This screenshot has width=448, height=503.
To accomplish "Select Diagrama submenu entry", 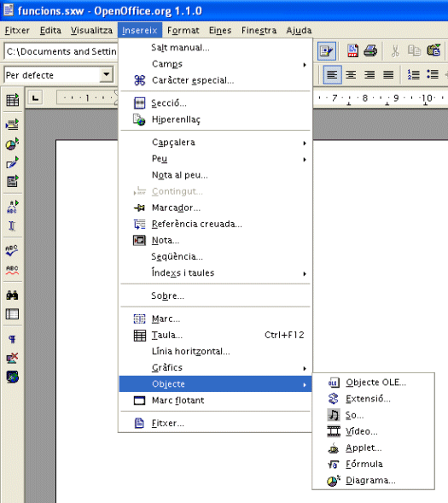I will coord(374,481).
